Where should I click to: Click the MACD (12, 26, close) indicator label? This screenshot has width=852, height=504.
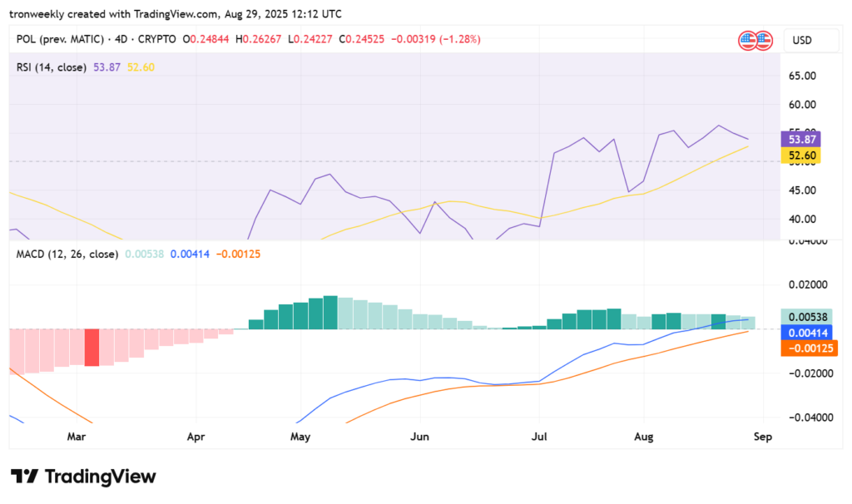pyautogui.click(x=67, y=253)
